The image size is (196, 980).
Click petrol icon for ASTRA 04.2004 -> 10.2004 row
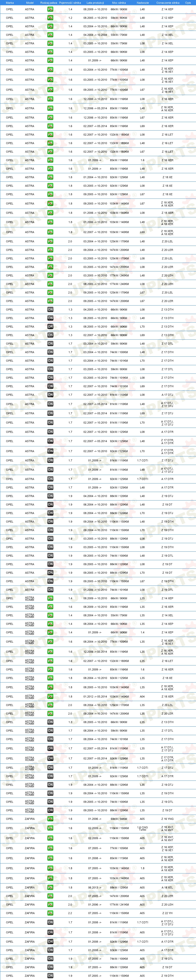click(50, 35)
